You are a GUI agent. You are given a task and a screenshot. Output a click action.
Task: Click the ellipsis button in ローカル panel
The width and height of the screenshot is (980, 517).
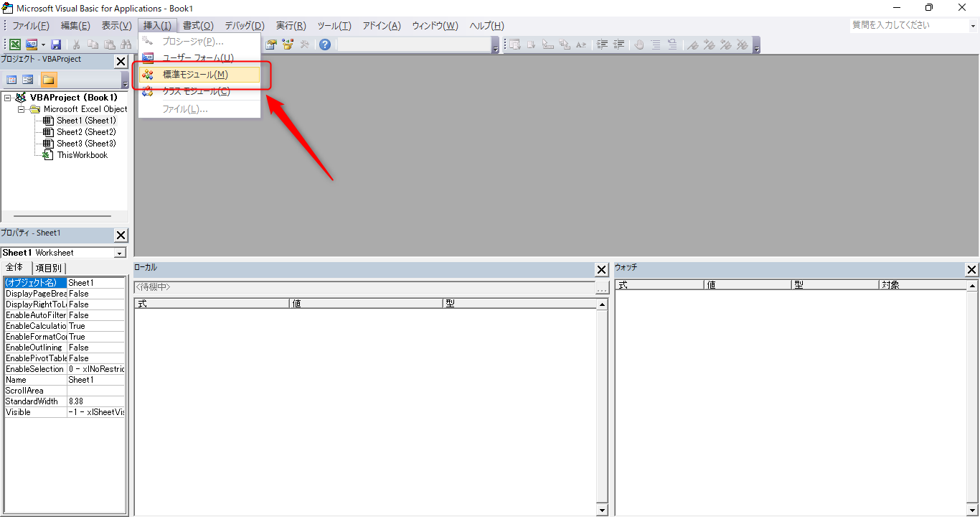[602, 288]
